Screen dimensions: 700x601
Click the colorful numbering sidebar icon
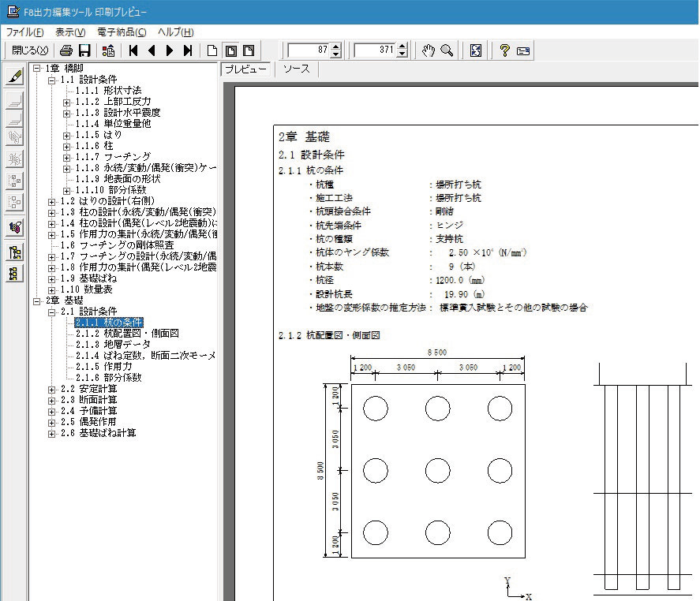pos(15,227)
